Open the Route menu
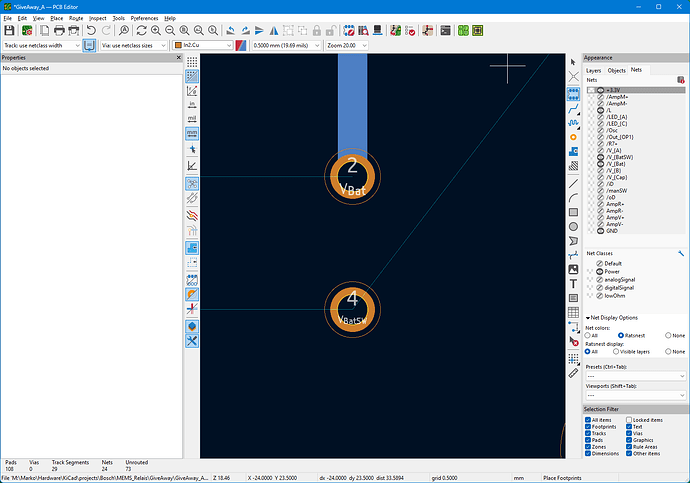 [x=76, y=18]
